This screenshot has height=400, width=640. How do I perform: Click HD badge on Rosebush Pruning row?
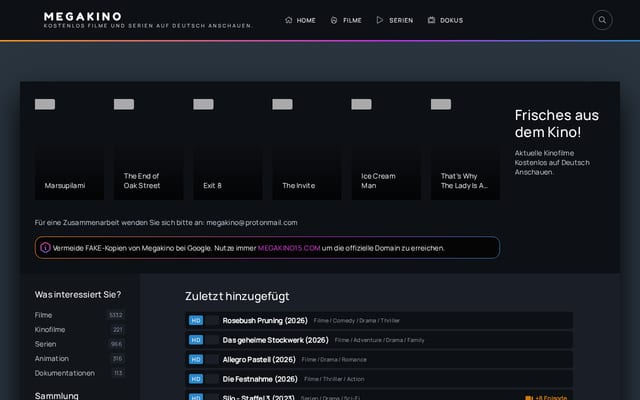click(196, 320)
